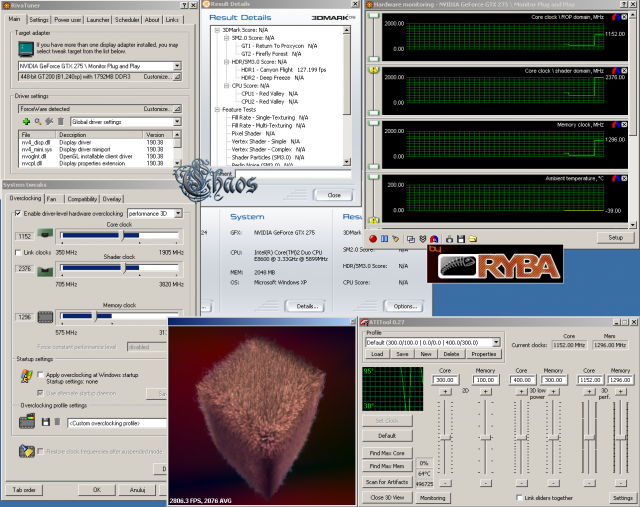Enable Link sliders together in ATITool
The width and height of the screenshot is (640, 507).
click(517, 497)
